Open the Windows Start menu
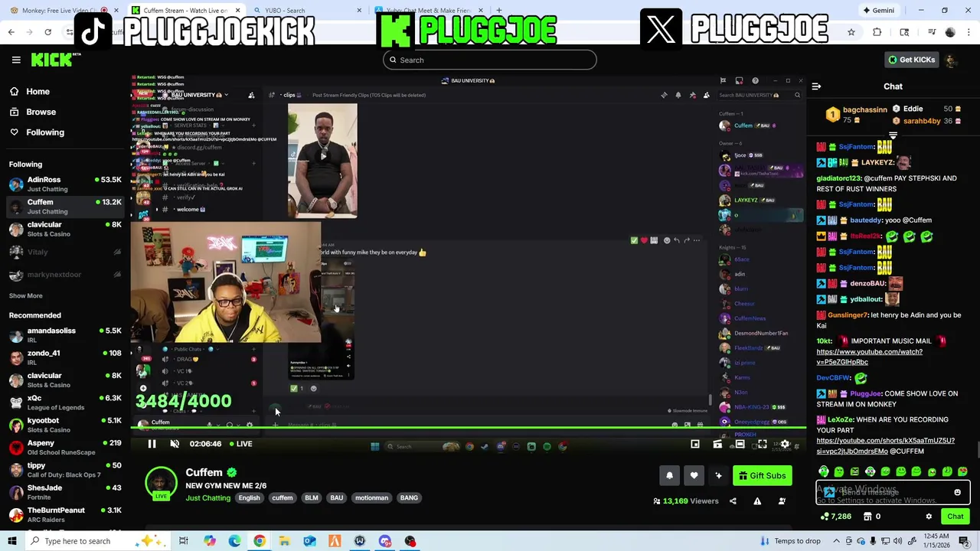 click(x=12, y=541)
